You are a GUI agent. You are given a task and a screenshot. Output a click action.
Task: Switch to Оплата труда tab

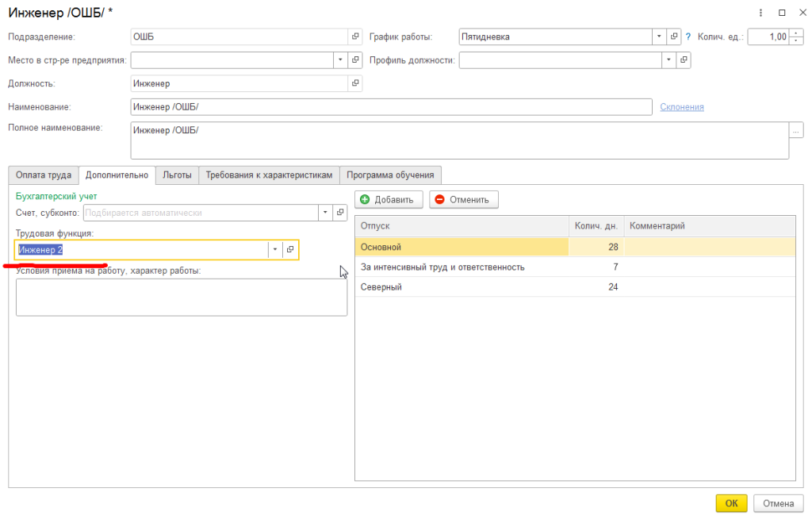[43, 175]
